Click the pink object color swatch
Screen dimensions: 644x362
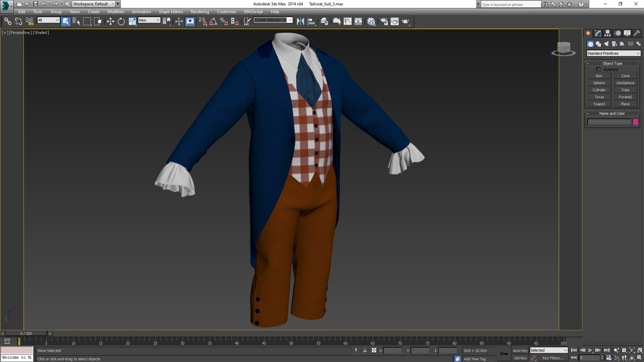tap(635, 122)
